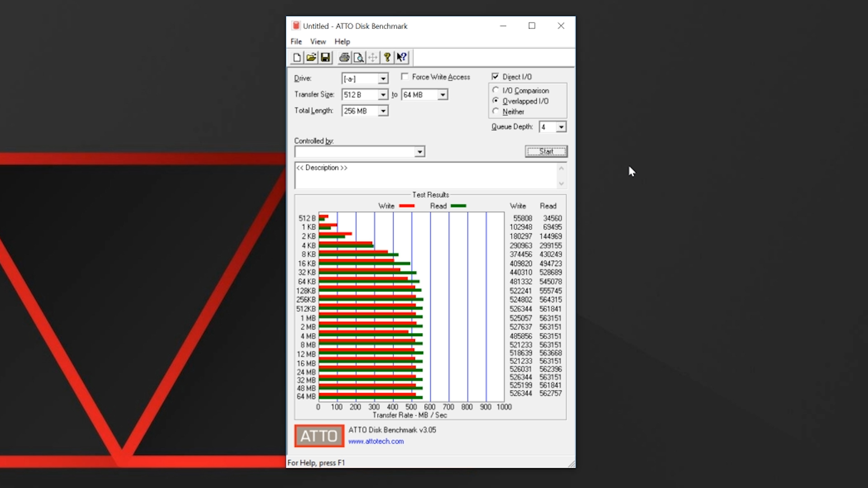Open the View menu

pyautogui.click(x=318, y=42)
